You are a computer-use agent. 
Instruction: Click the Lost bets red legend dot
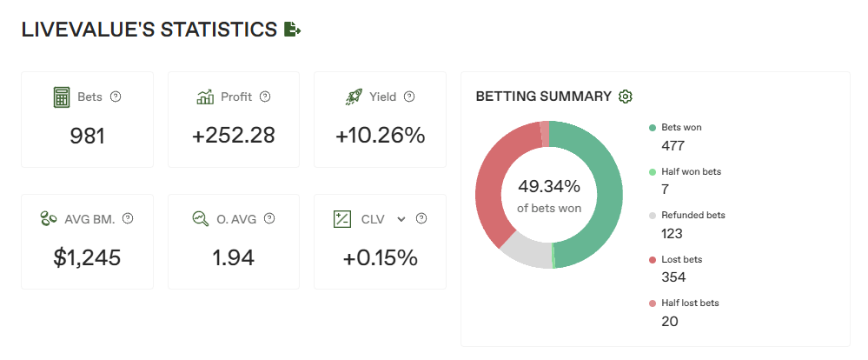click(x=653, y=260)
